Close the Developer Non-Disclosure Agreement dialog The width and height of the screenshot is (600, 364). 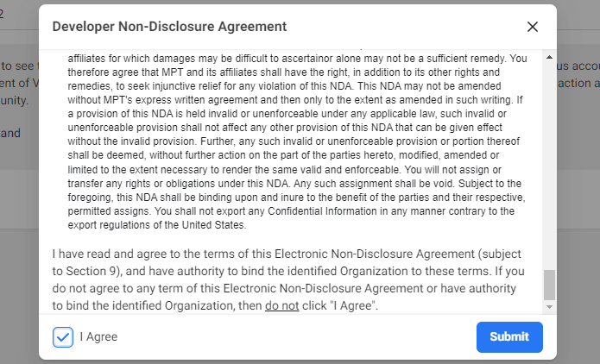click(533, 27)
